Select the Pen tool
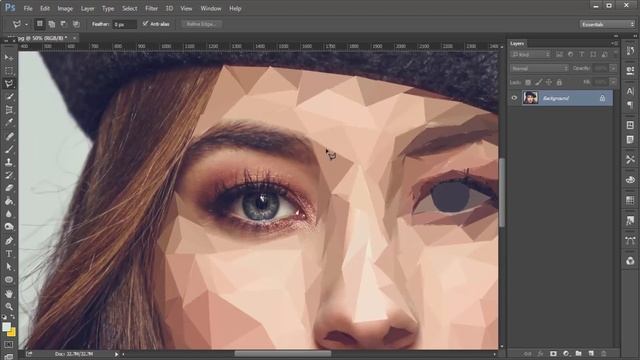640x360 pixels. click(9, 241)
